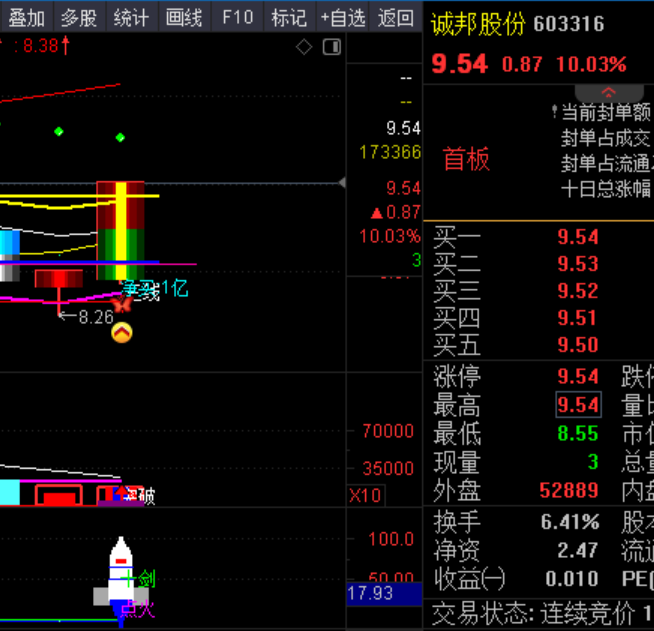The height and width of the screenshot is (631, 654).
Task: Click the first green diamond chart marker
Action: point(59,132)
